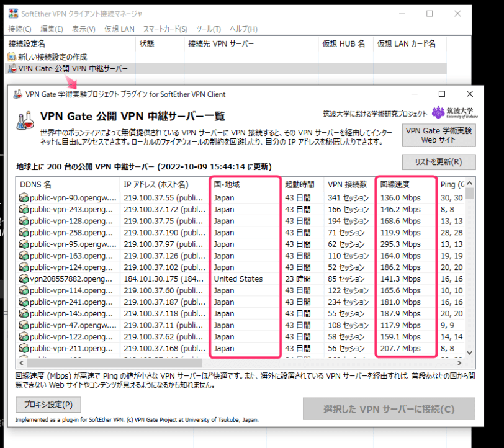Click server icon of public-vpn-47
The image size is (504, 448).
point(24,325)
